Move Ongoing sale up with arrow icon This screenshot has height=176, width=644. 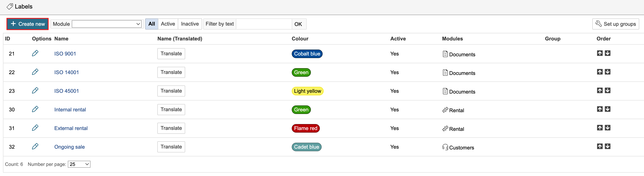(x=599, y=146)
